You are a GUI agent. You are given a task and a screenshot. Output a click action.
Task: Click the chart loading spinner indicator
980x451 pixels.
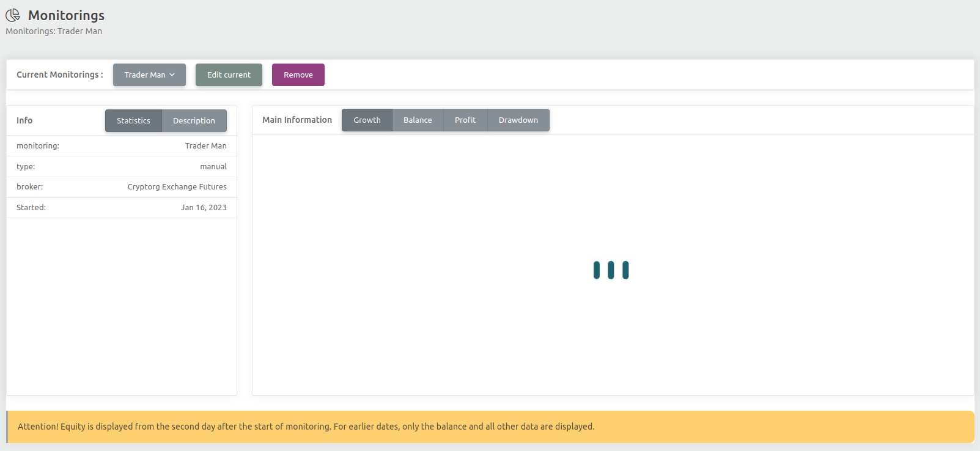611,270
